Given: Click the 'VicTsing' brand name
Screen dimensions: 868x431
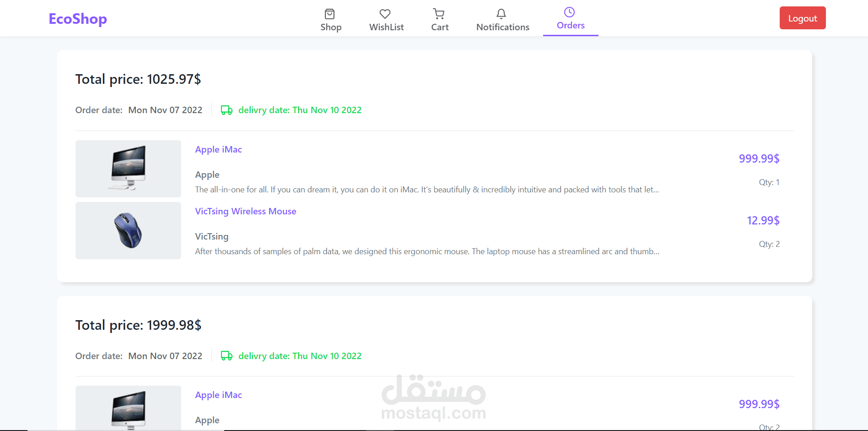Looking at the screenshot, I should [x=212, y=236].
